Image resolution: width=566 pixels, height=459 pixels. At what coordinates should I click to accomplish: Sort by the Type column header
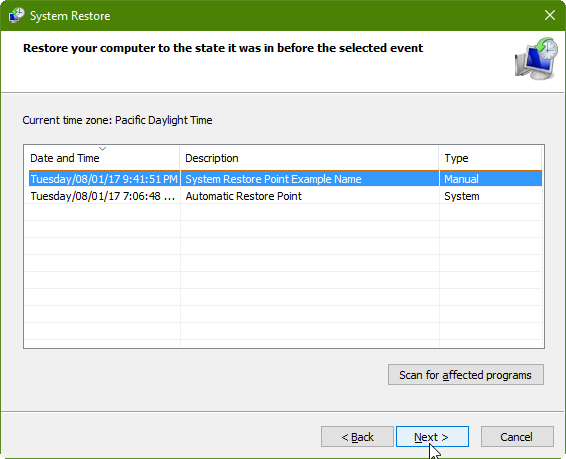click(491, 158)
